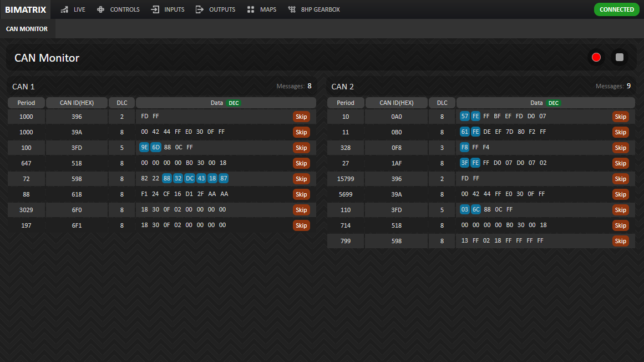This screenshot has width=644, height=362.
Task: Go to the Inputs page icon
Action: click(x=155, y=9)
